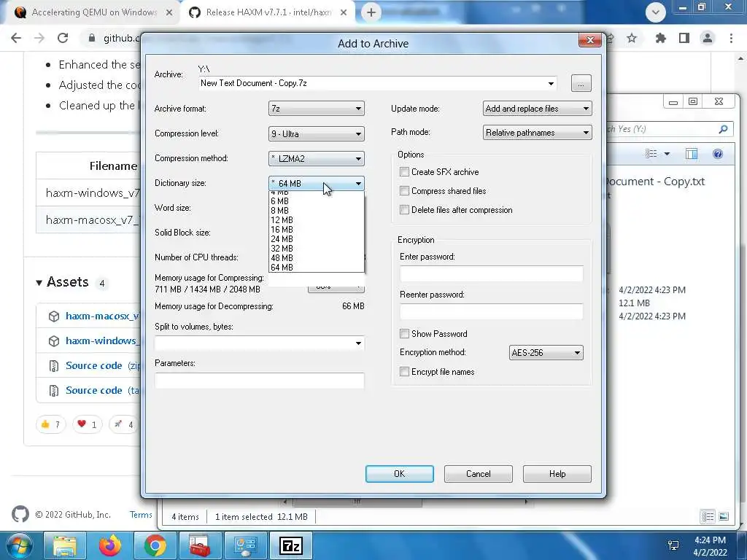Enable Compress shared files checkbox

coord(404,191)
